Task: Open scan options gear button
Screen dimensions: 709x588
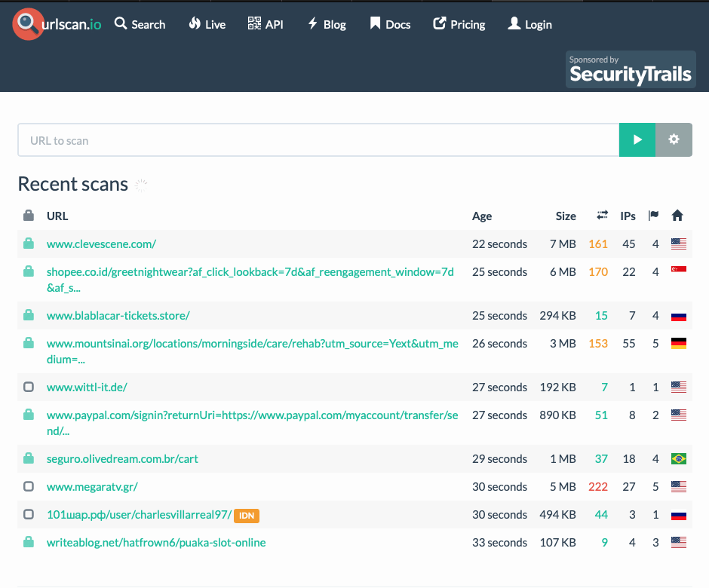Action: coord(674,139)
